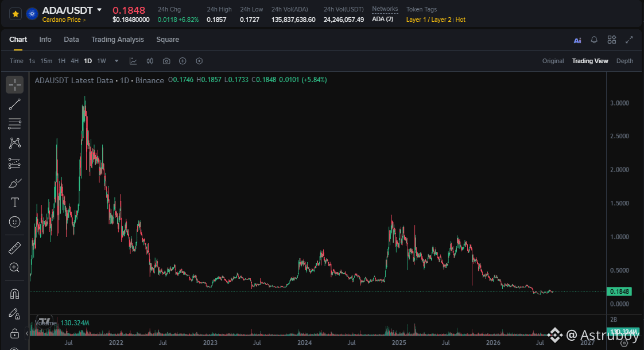Open the emoji sticker tool

tap(15, 222)
